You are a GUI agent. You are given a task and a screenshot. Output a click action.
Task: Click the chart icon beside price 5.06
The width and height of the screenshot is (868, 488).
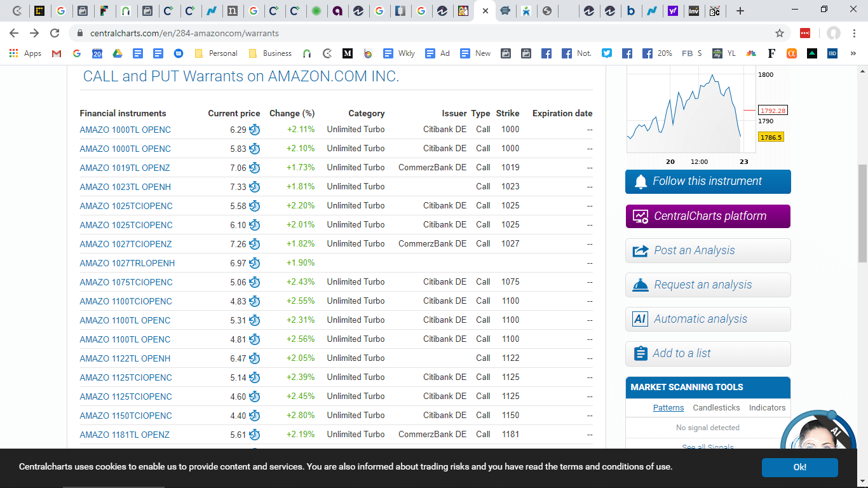(x=255, y=282)
